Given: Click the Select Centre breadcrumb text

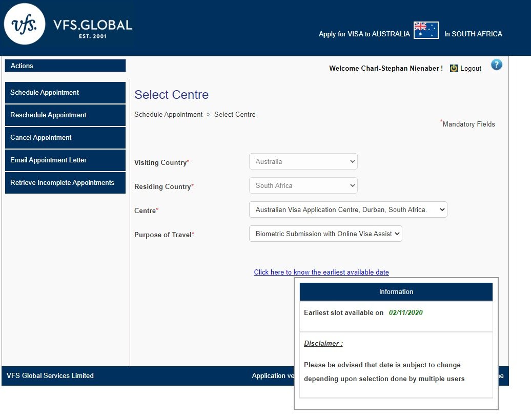Looking at the screenshot, I should pyautogui.click(x=235, y=114).
